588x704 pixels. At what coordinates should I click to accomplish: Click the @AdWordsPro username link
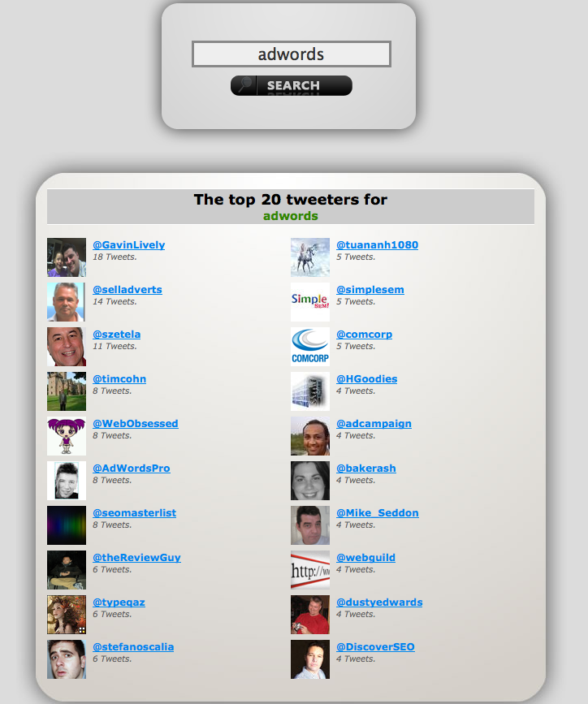(x=132, y=469)
